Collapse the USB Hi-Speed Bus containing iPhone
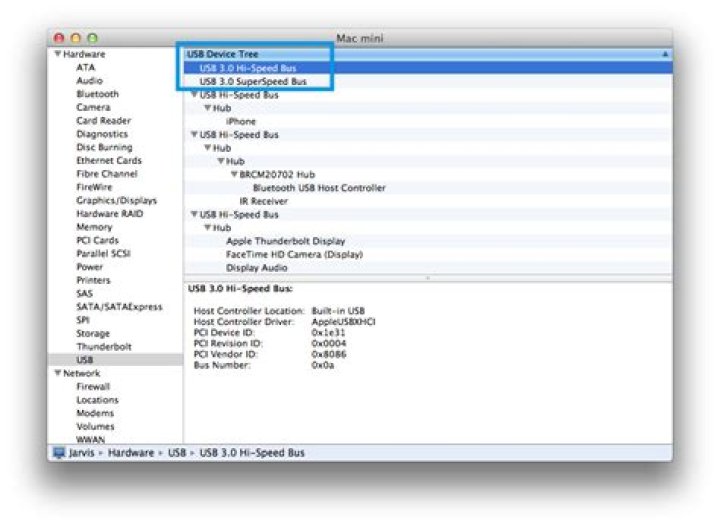 pos(194,95)
